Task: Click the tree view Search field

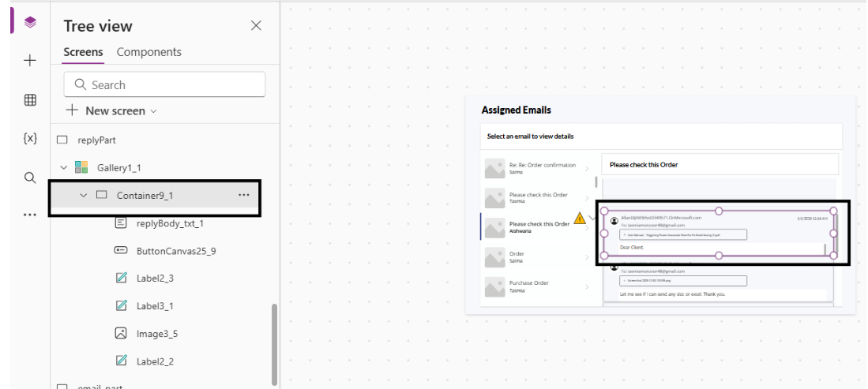Action: coord(164,84)
